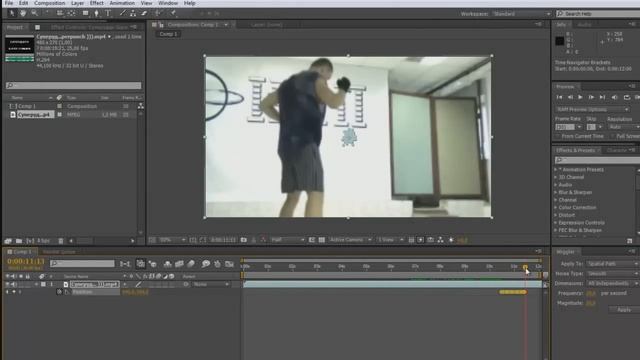Select the Eraser tool
This screenshot has width=640, height=360.
point(144,13)
